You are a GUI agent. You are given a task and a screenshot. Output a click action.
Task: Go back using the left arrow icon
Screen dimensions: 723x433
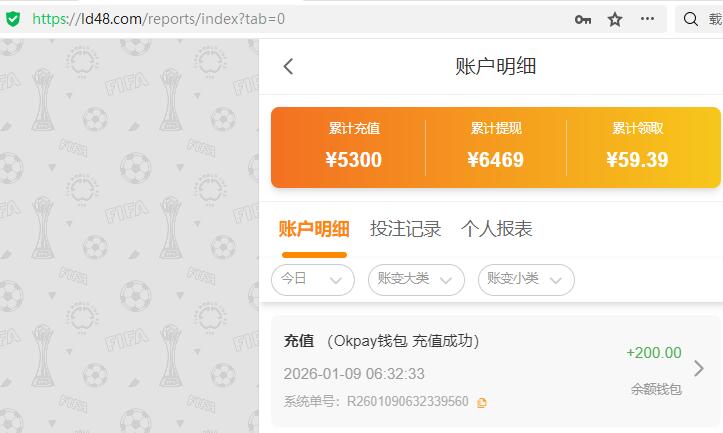click(288, 66)
